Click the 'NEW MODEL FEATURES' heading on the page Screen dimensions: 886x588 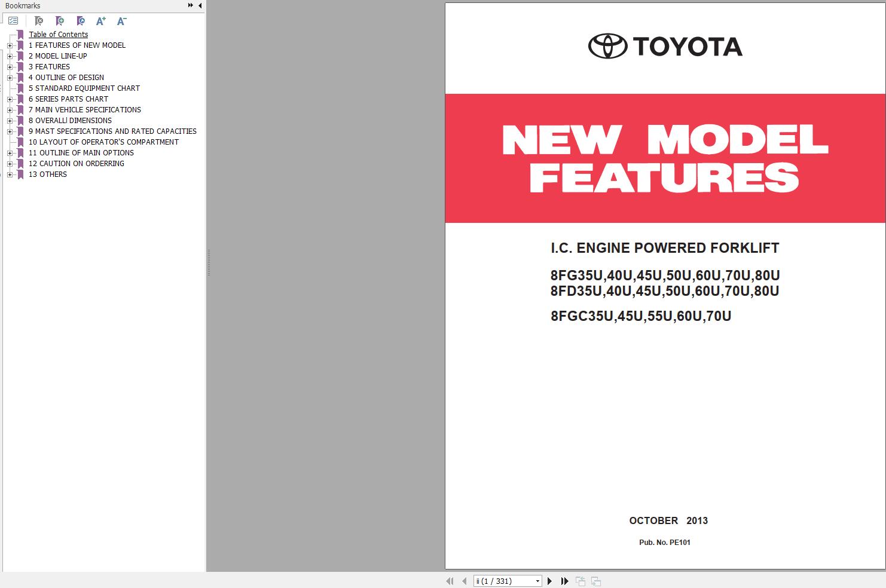665,158
